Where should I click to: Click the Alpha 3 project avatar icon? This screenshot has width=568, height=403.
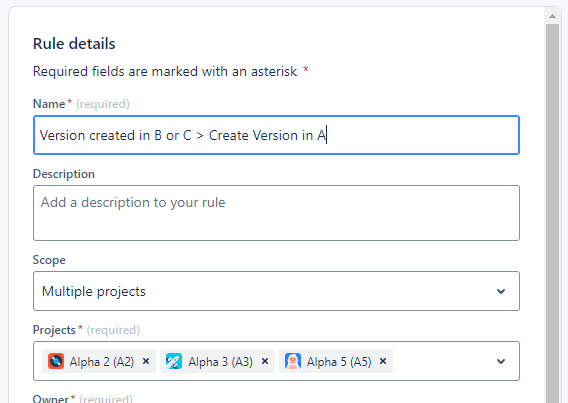[174, 361]
